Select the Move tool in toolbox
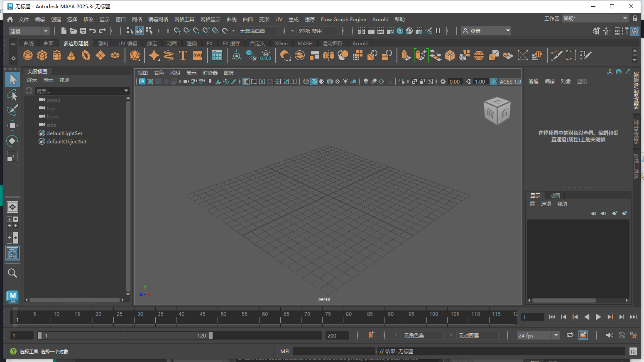The height and width of the screenshot is (362, 644). coord(12,126)
